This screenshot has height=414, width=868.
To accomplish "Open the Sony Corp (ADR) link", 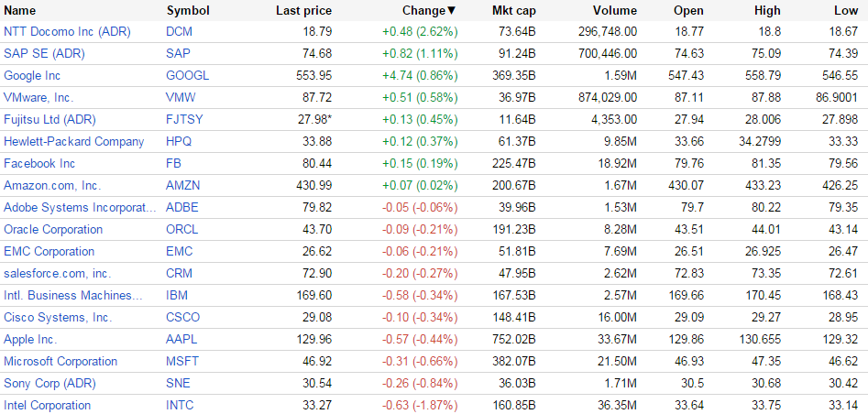I will coord(49,383).
